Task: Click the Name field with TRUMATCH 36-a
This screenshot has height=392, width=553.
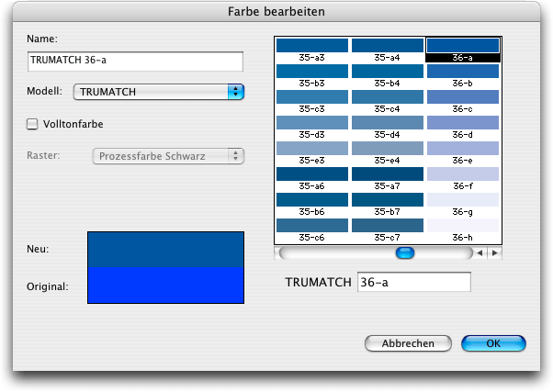Action: click(x=135, y=61)
